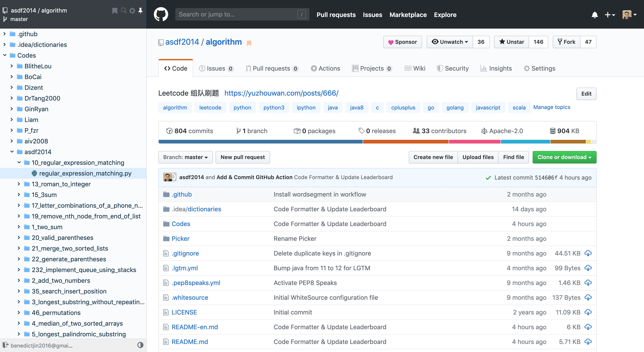The width and height of the screenshot is (644, 352).
Task: Open the Branch: master dropdown
Action: pos(185,157)
